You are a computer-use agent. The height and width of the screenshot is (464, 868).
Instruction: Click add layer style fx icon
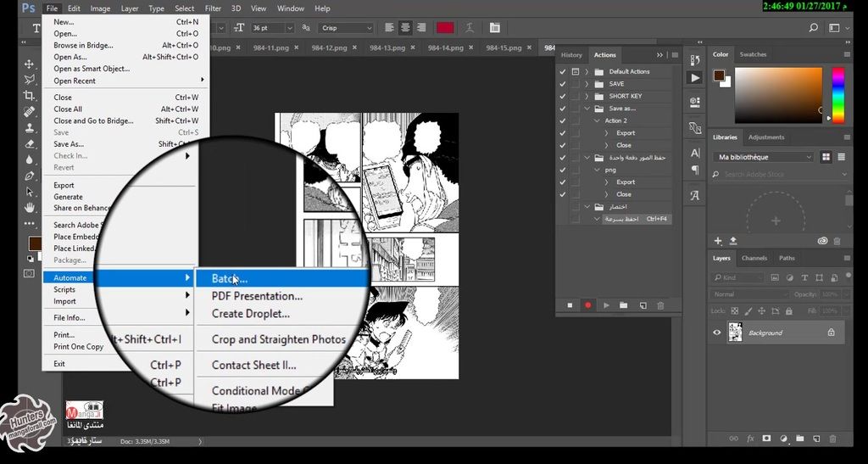pyautogui.click(x=750, y=439)
